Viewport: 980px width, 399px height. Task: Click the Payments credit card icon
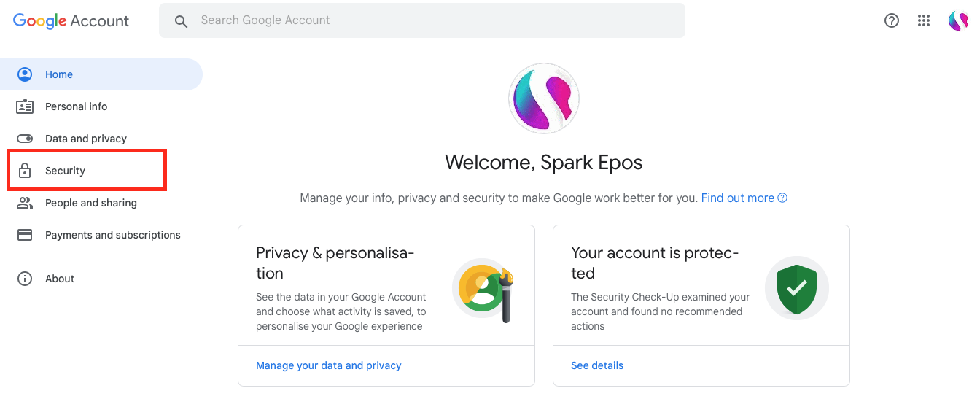[x=25, y=235]
